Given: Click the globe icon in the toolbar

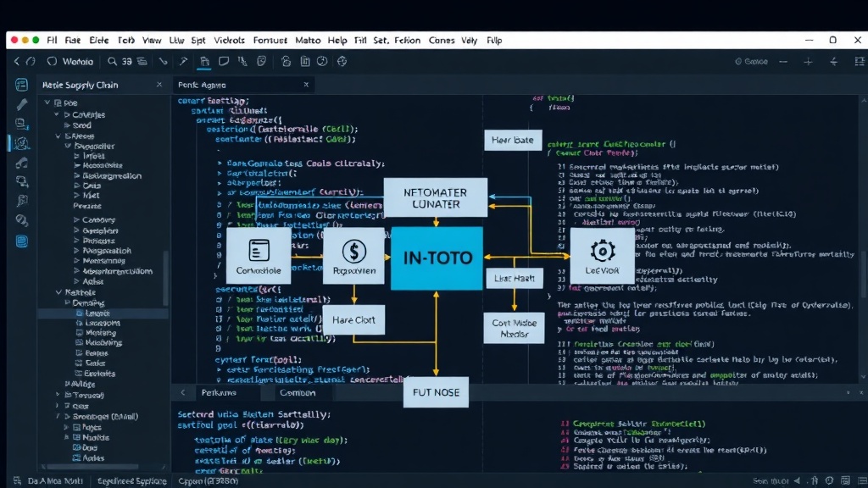Looking at the screenshot, I should 342,61.
